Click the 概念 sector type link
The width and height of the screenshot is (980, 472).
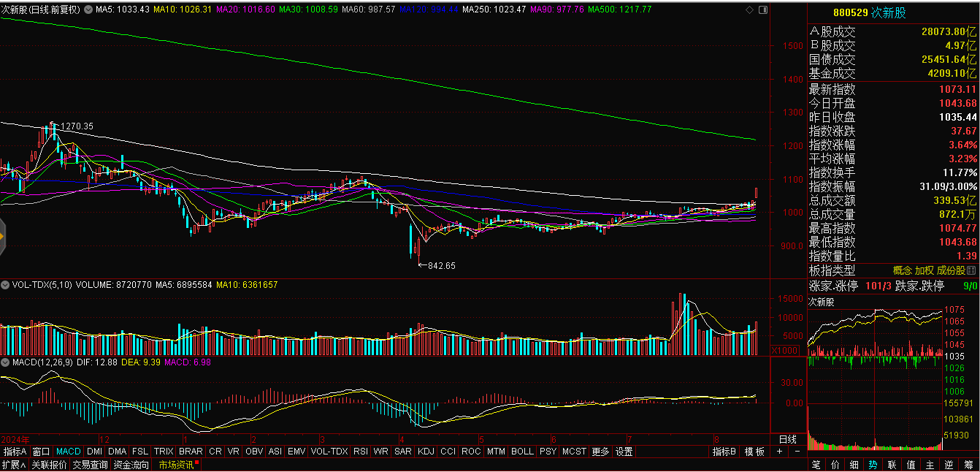[903, 270]
